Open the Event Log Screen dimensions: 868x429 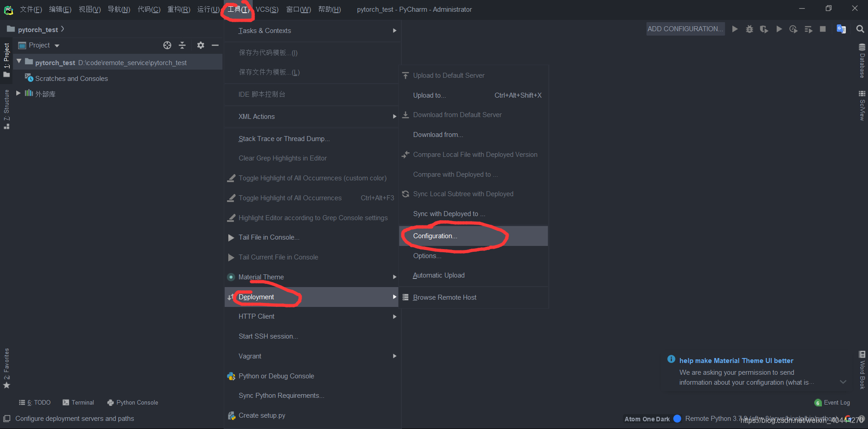click(x=832, y=403)
